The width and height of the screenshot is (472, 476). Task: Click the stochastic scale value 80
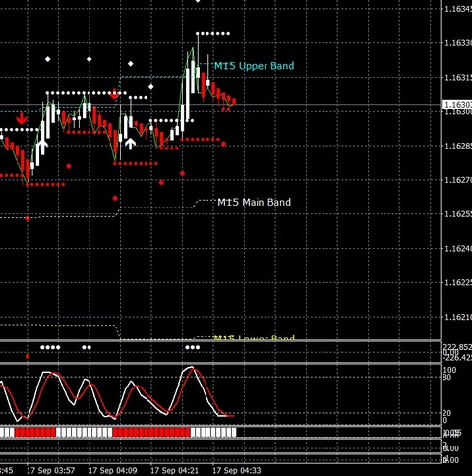(447, 378)
